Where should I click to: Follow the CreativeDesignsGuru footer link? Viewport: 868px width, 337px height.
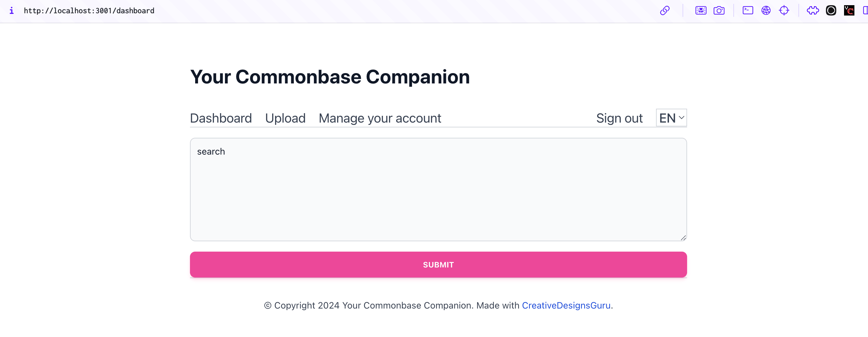click(x=566, y=305)
